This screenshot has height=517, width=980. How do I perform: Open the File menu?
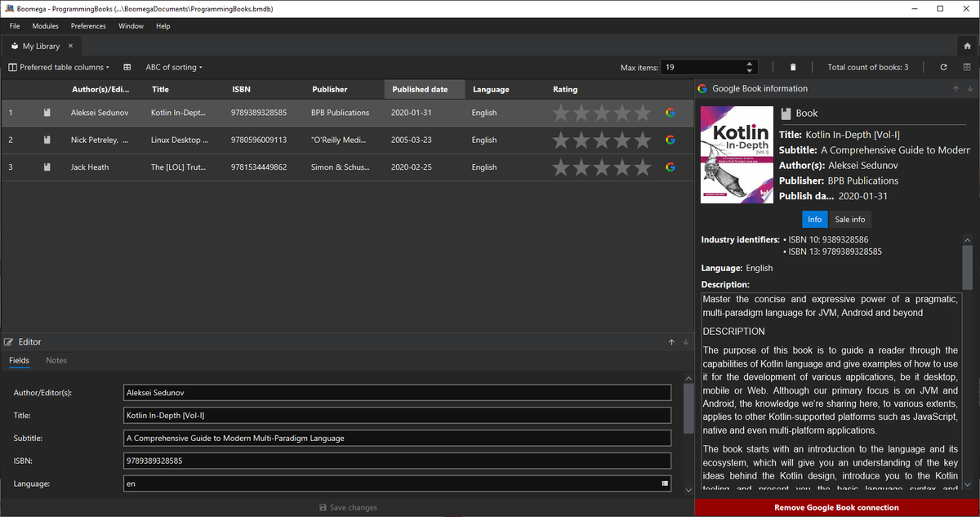(15, 26)
